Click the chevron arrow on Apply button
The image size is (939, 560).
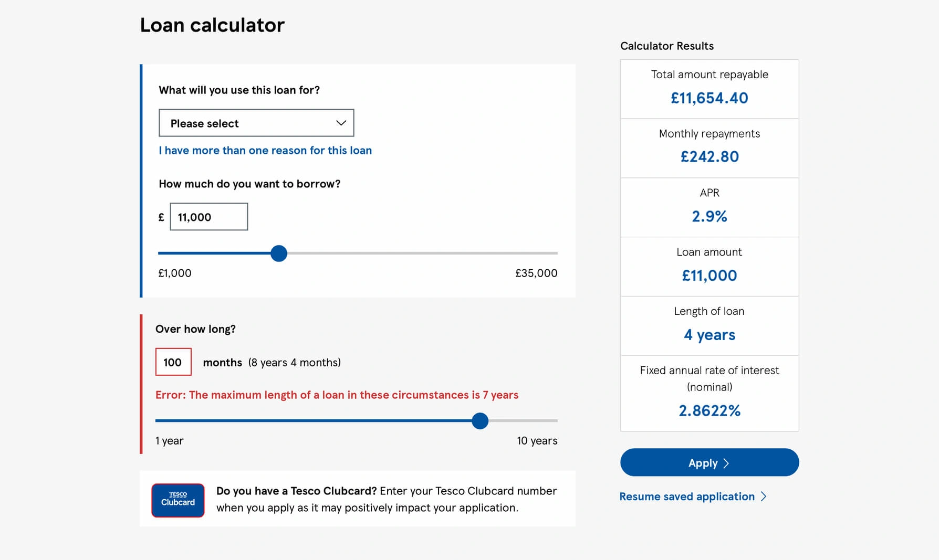point(726,463)
